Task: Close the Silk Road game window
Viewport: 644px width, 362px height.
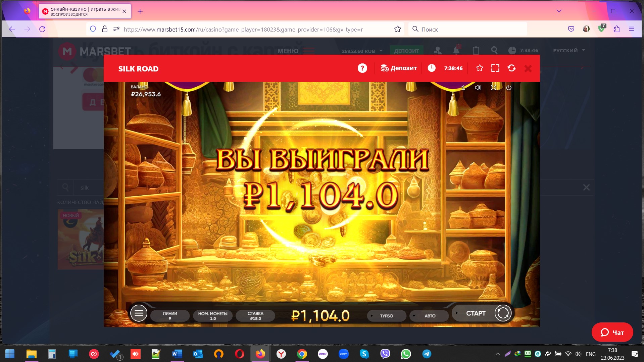Action: pyautogui.click(x=528, y=68)
